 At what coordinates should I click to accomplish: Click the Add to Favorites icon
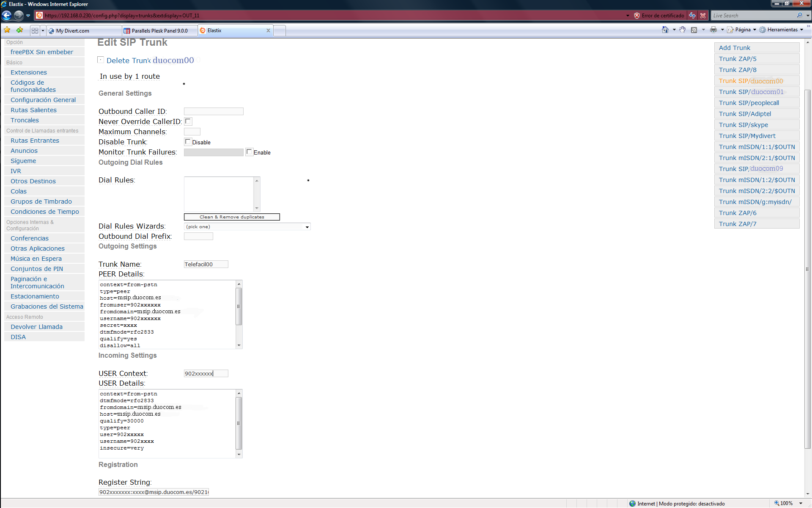click(x=19, y=30)
